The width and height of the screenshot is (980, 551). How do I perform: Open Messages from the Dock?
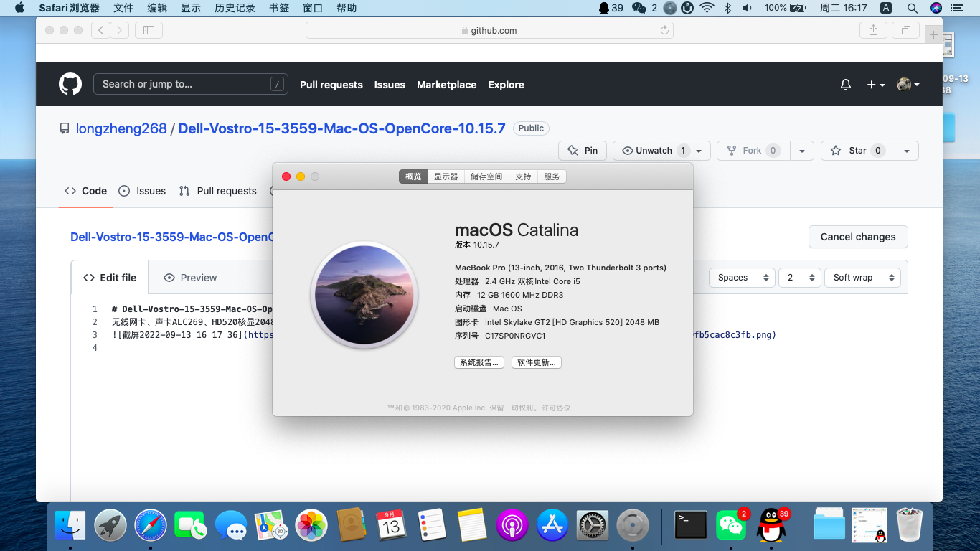pyautogui.click(x=231, y=526)
